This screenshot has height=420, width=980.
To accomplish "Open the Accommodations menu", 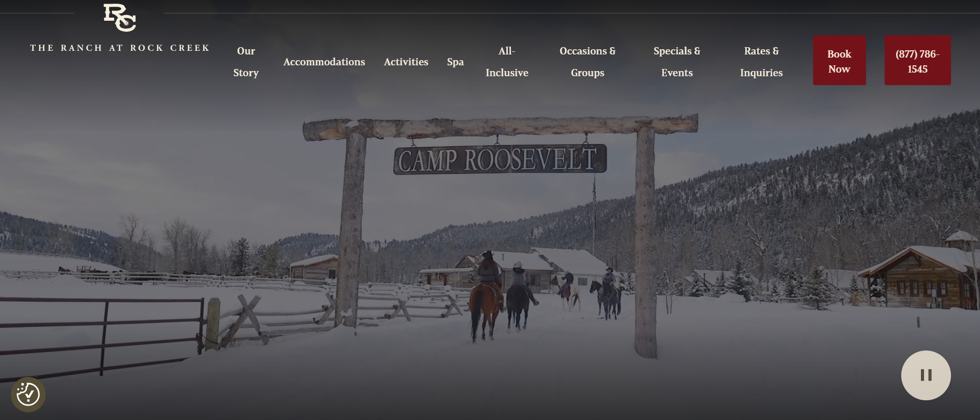I will click(324, 62).
